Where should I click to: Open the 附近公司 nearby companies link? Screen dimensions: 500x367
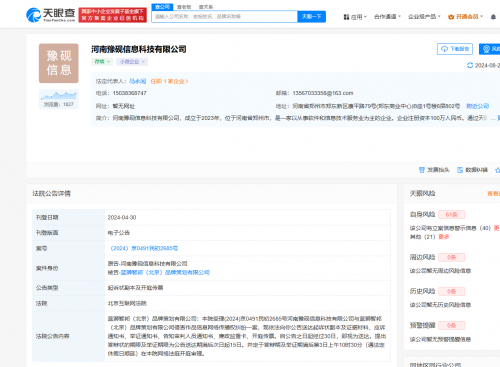[x=478, y=106]
